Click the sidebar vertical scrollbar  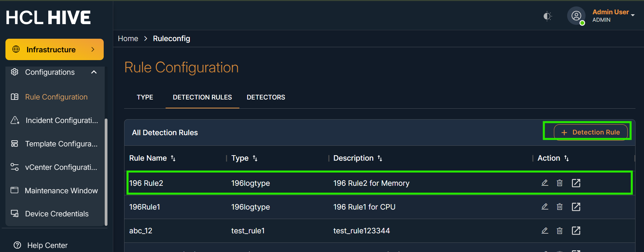pos(106,172)
